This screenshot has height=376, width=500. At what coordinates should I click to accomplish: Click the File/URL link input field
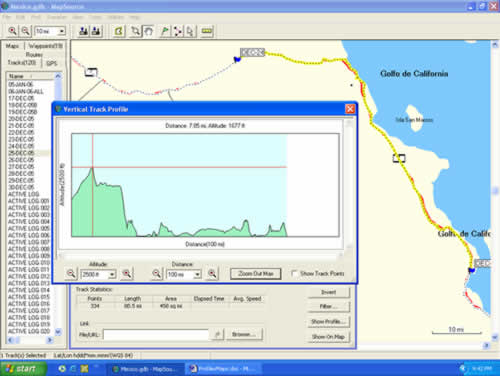pos(156,334)
